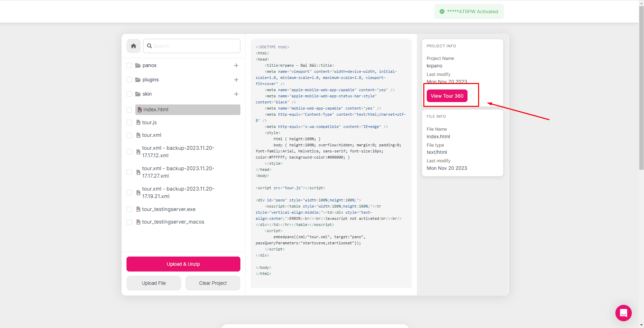Select the index.html file name
Screen dimensions: 644x328
tap(156, 110)
